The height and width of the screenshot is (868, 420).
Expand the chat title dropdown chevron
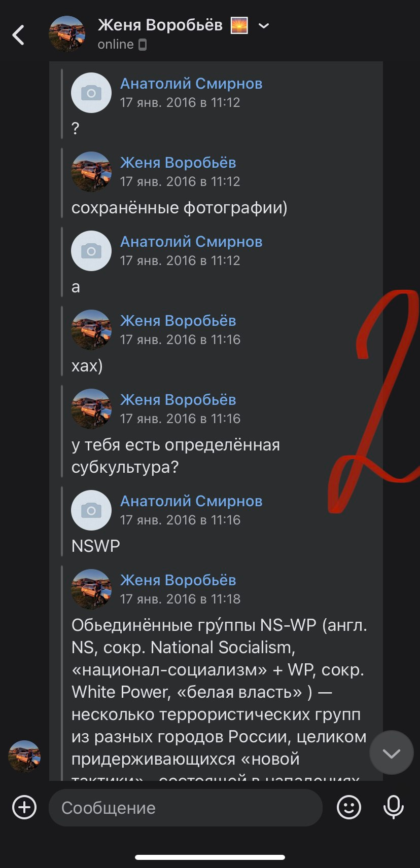coord(264,25)
